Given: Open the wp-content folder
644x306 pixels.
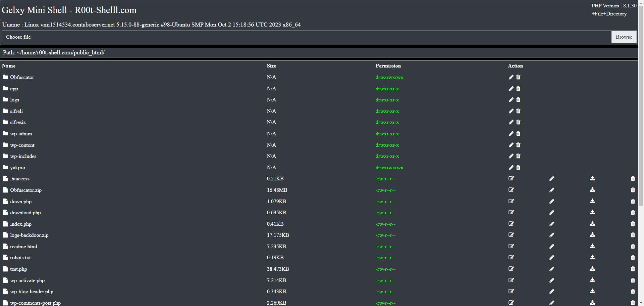Looking at the screenshot, I should [x=22, y=145].
